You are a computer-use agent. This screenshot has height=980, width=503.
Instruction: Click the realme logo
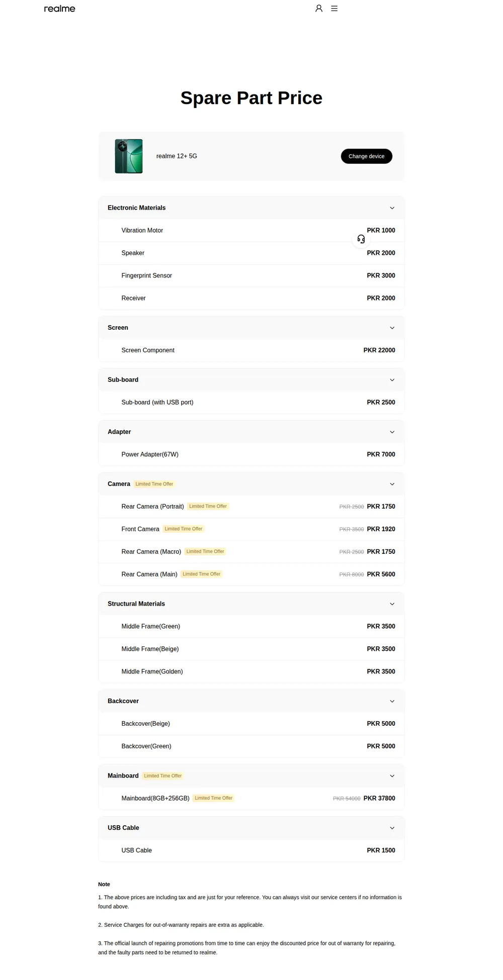click(x=59, y=9)
